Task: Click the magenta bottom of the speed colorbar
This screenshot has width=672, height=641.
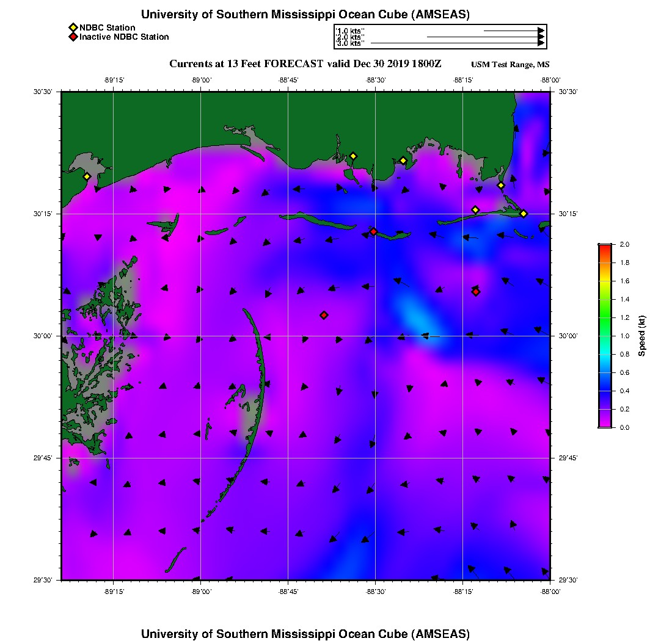Action: (605, 424)
